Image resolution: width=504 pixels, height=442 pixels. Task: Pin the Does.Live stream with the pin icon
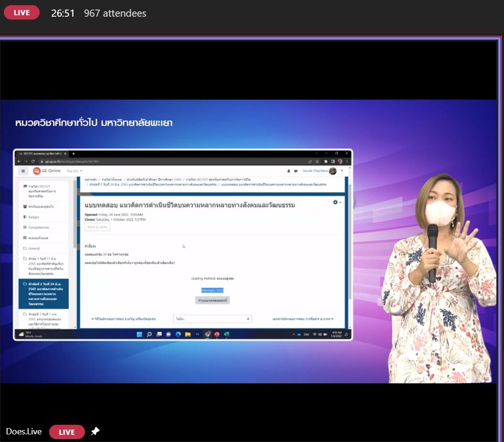tap(95, 431)
